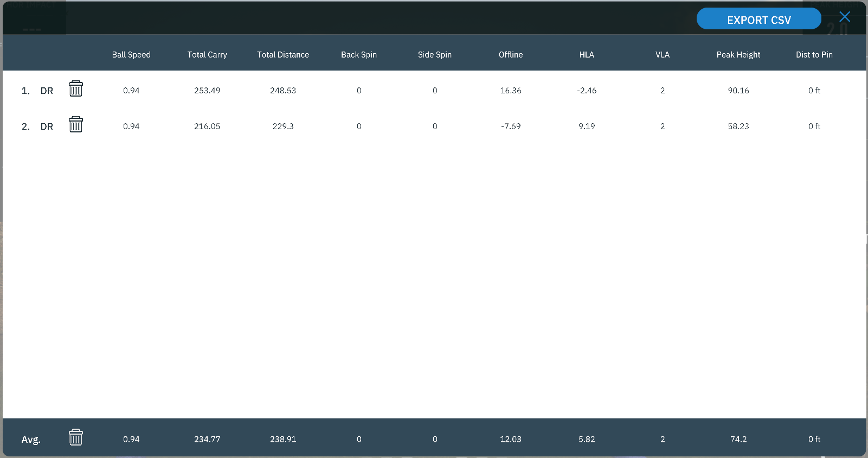Click the Total Distance column header
This screenshot has height=458, width=868.
coord(283,55)
